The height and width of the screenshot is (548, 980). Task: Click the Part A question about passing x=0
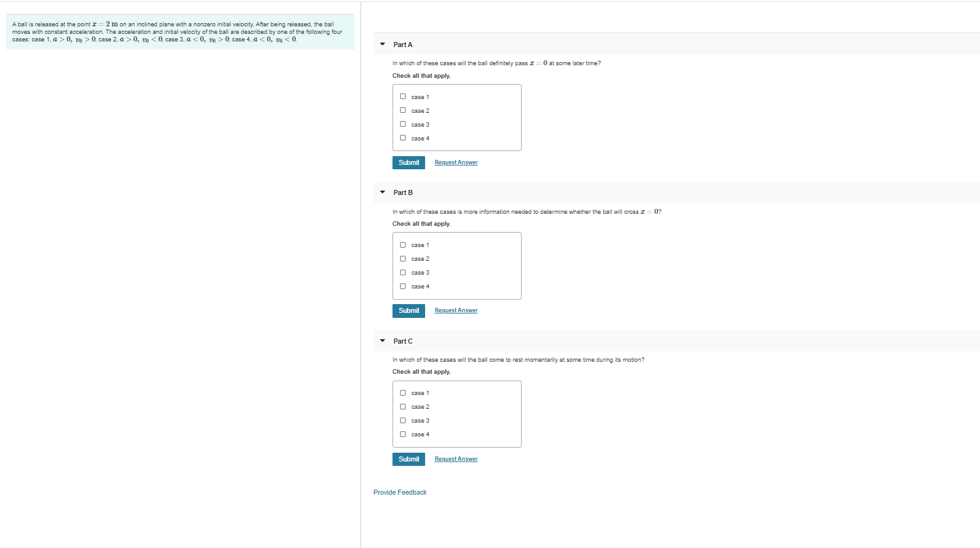497,63
